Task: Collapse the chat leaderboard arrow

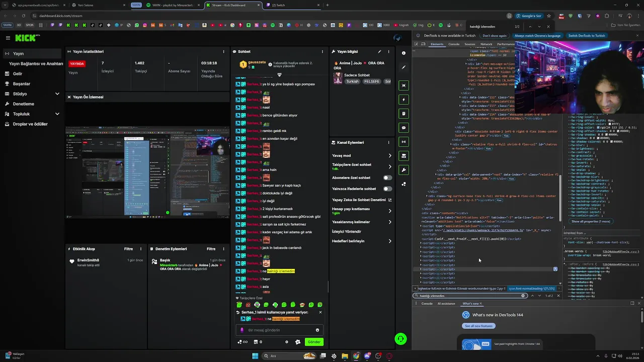Action: point(279,74)
